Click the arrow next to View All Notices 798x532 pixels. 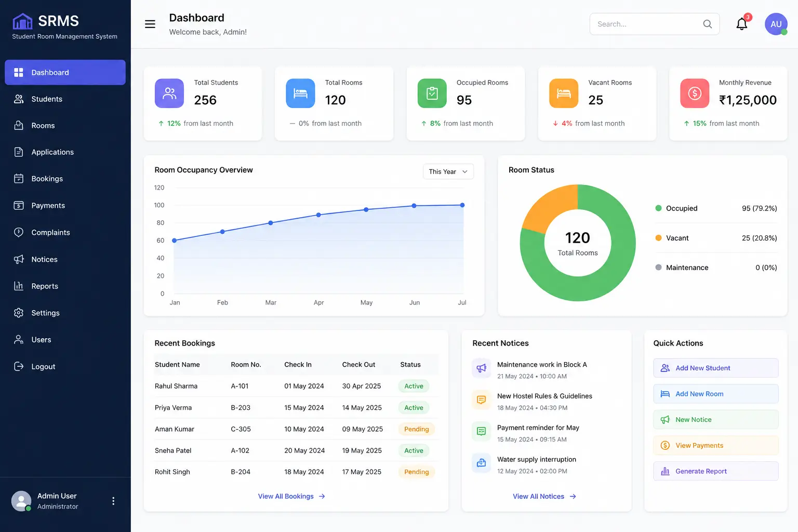573,497
